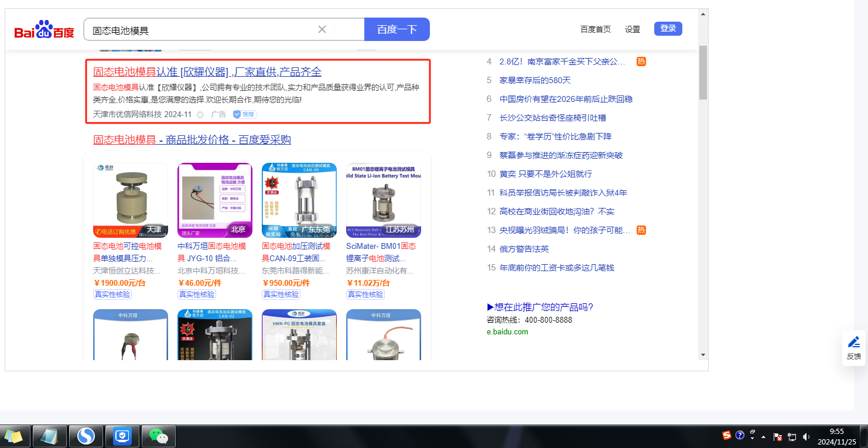Click the page scrollbar up arrow
This screenshot has width=868, height=448.
pos(703,13)
